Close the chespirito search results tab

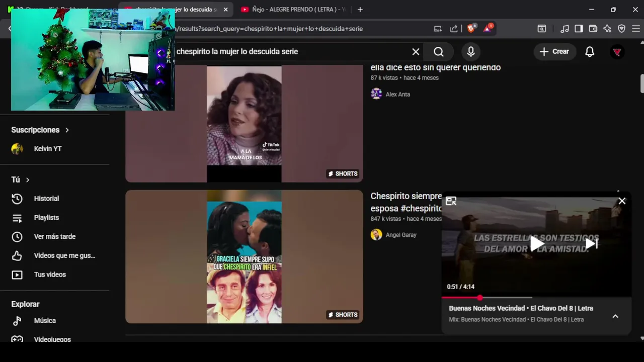point(225,9)
